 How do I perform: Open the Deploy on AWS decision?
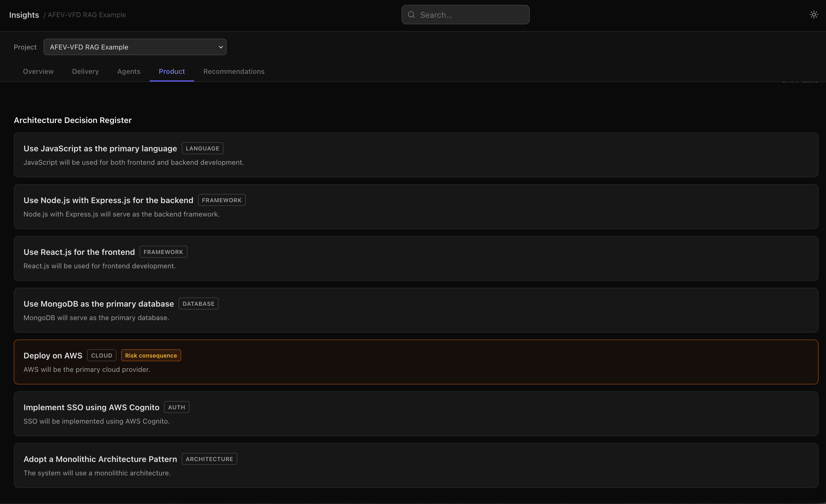416,362
